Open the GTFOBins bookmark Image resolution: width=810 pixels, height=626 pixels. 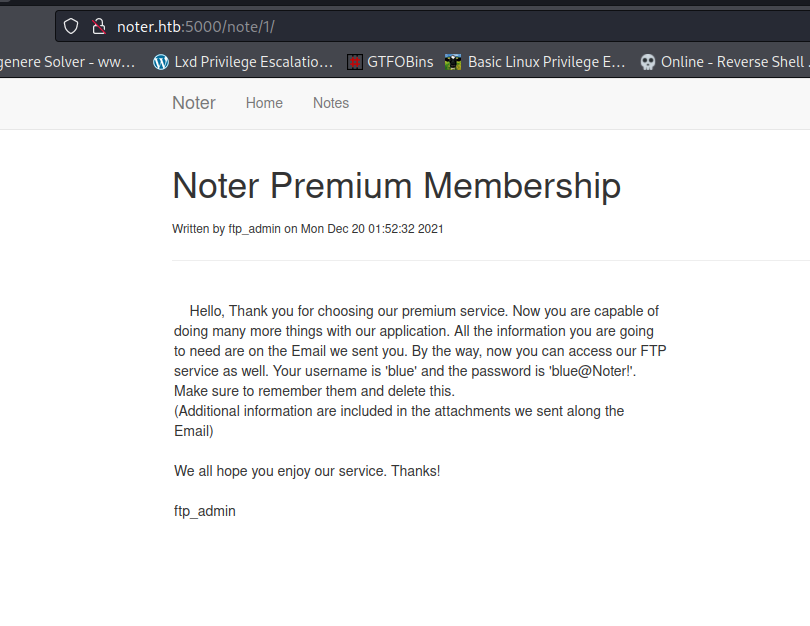coord(400,62)
